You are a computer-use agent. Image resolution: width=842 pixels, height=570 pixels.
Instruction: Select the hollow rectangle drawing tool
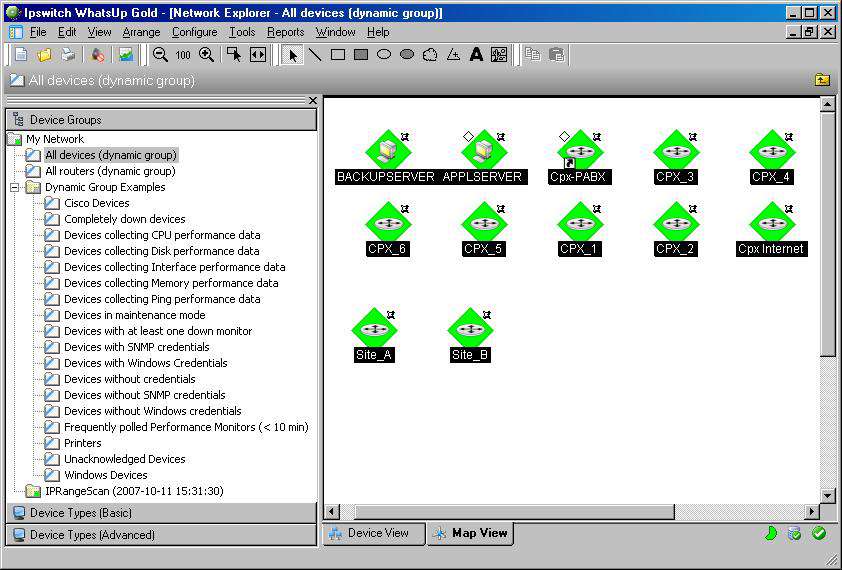tap(338, 55)
